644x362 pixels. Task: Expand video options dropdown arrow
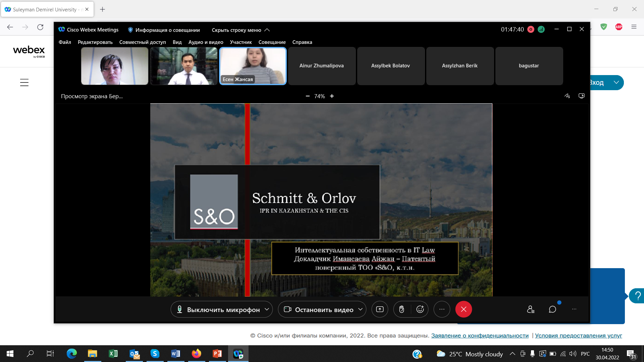360,309
